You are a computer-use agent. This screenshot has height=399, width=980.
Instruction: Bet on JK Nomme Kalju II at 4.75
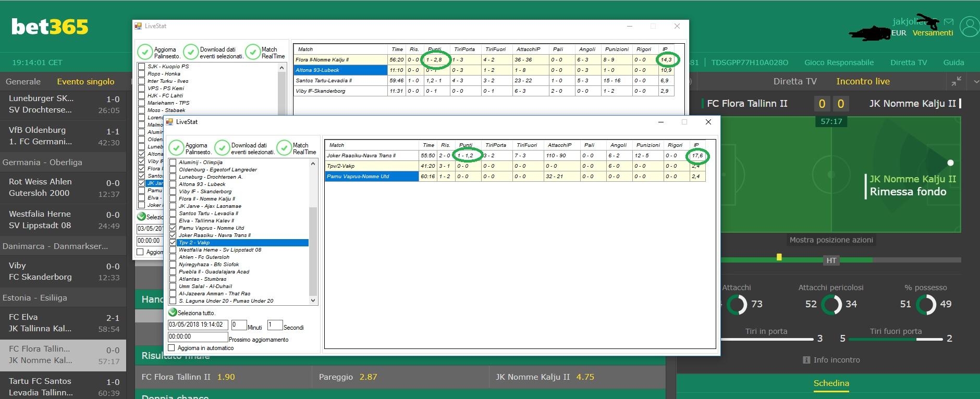(577, 377)
